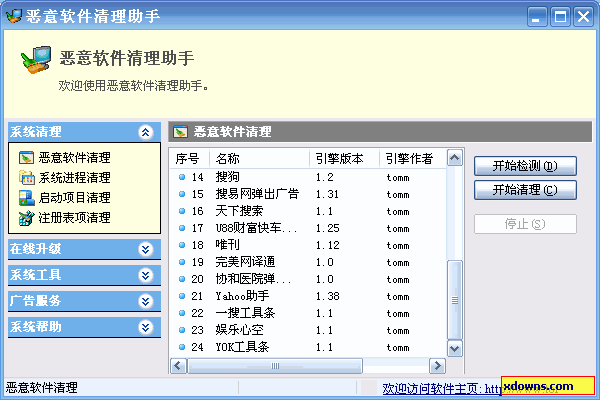Click the bullet icon for row 21 Yahoo助手
The height and width of the screenshot is (400, 600).
click(x=182, y=296)
